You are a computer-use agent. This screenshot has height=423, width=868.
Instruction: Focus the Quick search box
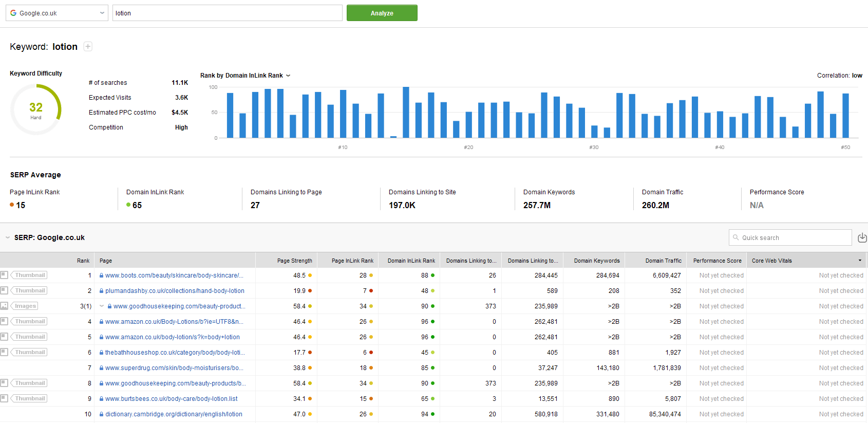click(790, 237)
